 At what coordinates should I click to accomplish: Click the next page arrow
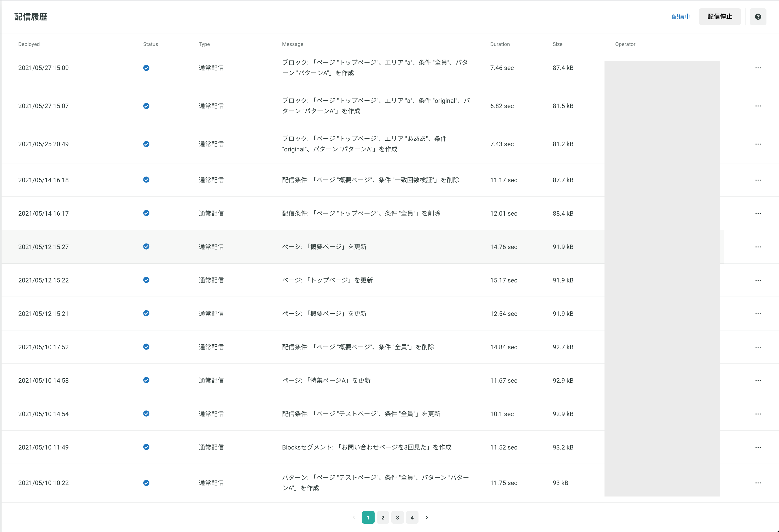pos(427,517)
